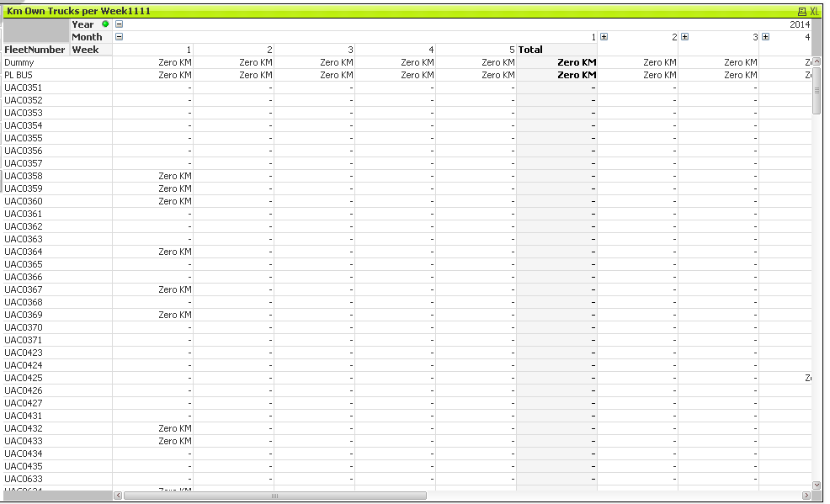Viewport: 830px width, 504px height.
Task: Select fleet number UAC0371
Action: [x=24, y=340]
